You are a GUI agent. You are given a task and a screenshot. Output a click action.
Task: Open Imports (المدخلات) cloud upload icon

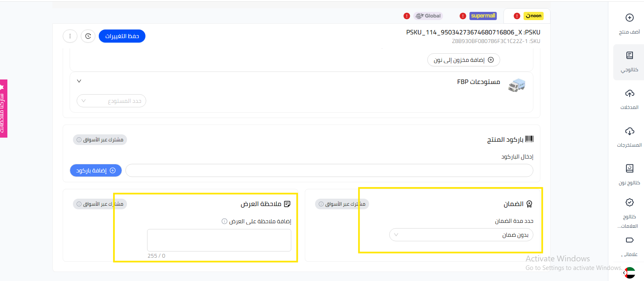(630, 93)
